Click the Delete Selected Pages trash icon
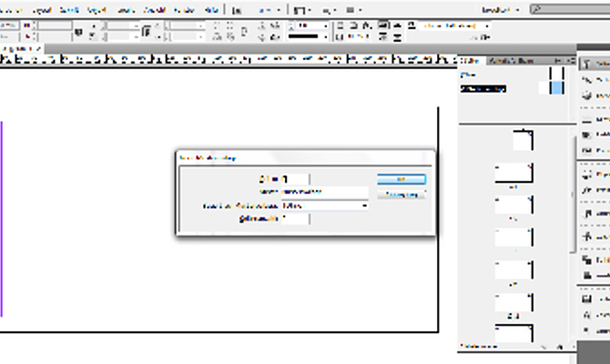Image resolution: width=610 pixels, height=364 pixels. (x=556, y=347)
